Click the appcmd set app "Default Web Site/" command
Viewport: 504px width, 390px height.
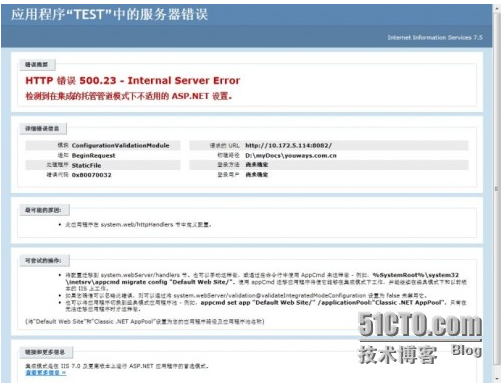pyautogui.click(x=323, y=303)
